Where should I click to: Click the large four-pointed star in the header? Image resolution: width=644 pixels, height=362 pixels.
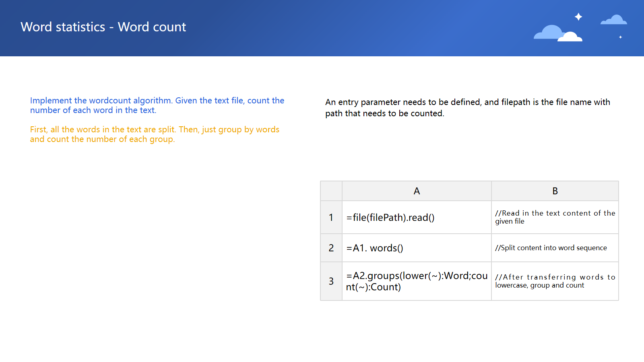[578, 16]
